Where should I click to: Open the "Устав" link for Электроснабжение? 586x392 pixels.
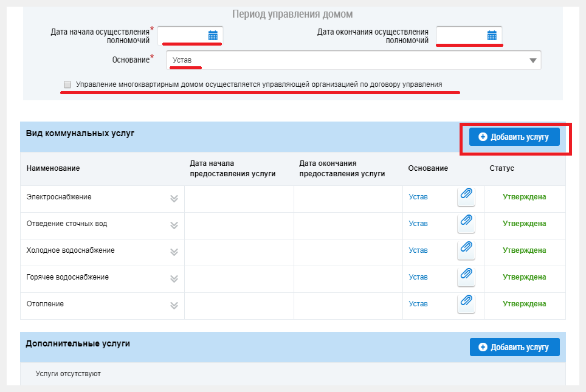(x=418, y=196)
